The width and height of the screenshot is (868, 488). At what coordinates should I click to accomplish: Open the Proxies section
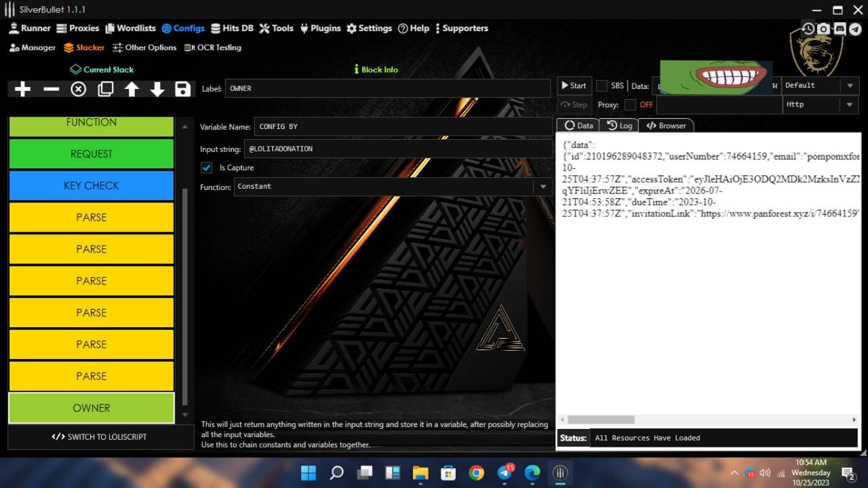tap(78, 28)
